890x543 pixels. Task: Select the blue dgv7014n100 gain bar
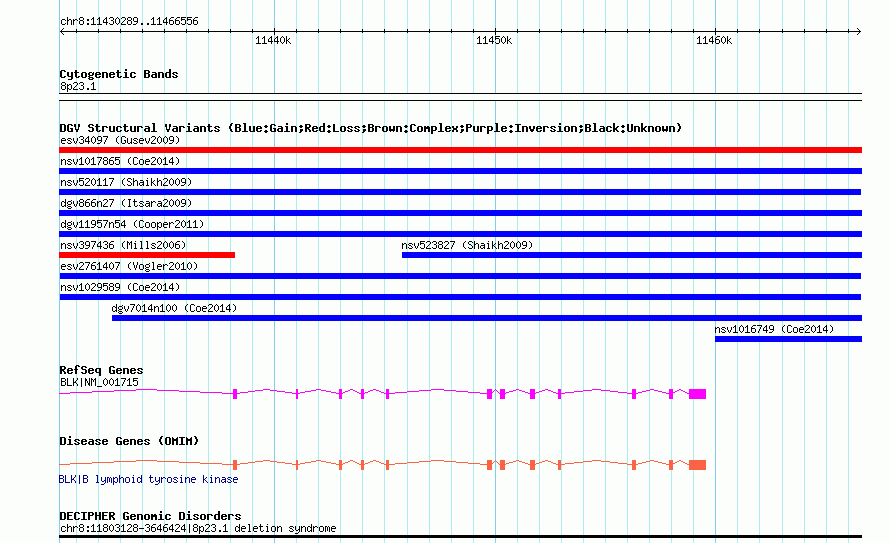(487, 318)
